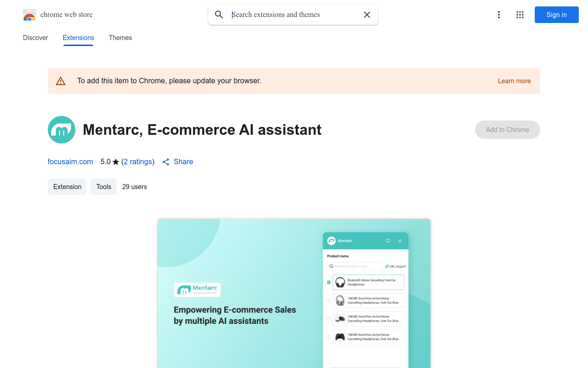Focus the Search extensions and themes field
588x368 pixels.
294,15
